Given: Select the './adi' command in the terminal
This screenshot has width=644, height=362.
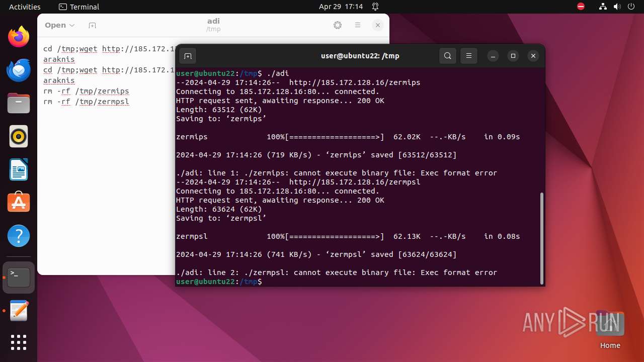Looking at the screenshot, I should 278,73.
